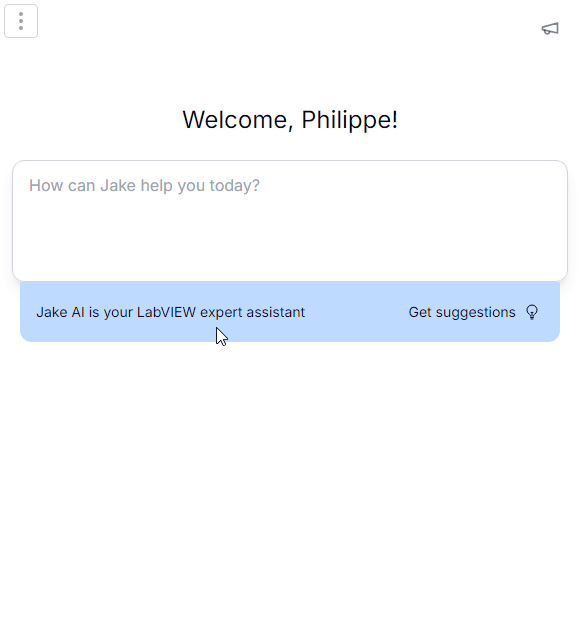580x635 pixels.
Task: Click the Get suggestions link
Action: tap(473, 312)
